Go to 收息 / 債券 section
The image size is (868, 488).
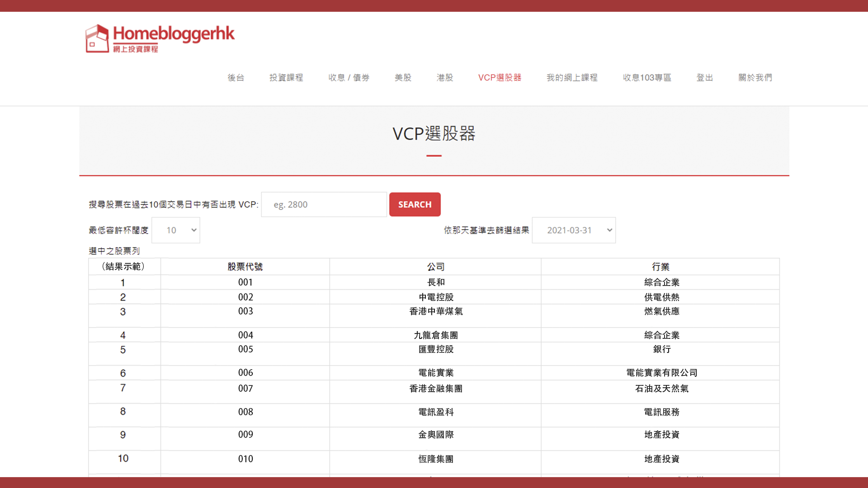point(349,78)
